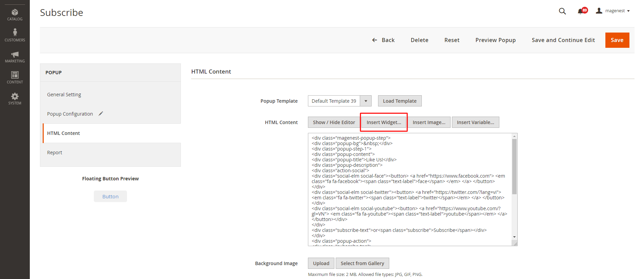Open the magenest account dropdown

pyautogui.click(x=614, y=11)
